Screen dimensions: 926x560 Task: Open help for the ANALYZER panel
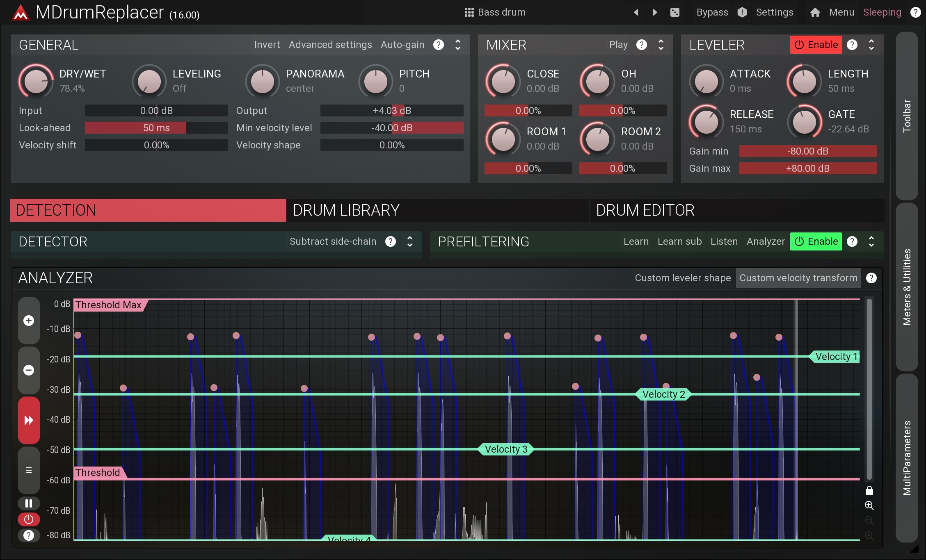coord(871,278)
